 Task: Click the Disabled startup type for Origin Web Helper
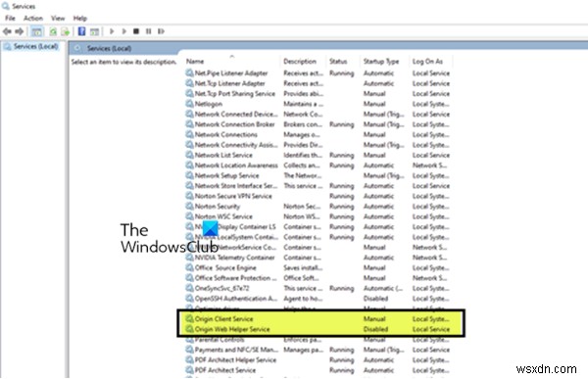[375, 329]
